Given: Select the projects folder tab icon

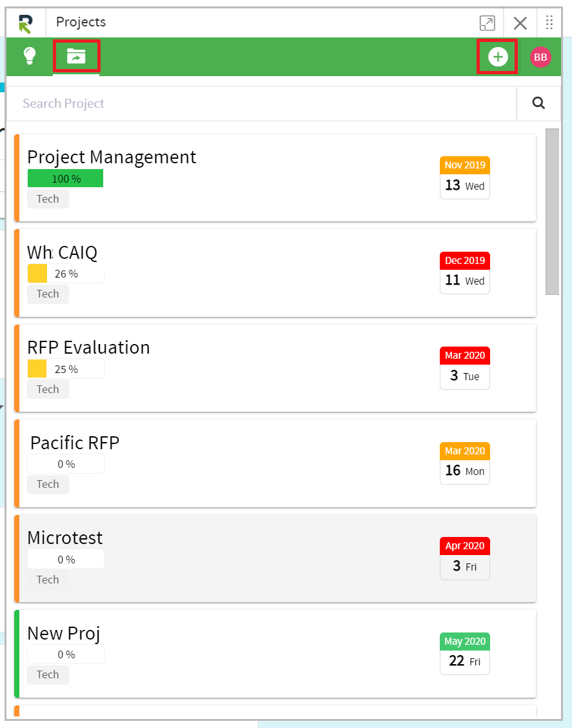Looking at the screenshot, I should coord(76,56).
